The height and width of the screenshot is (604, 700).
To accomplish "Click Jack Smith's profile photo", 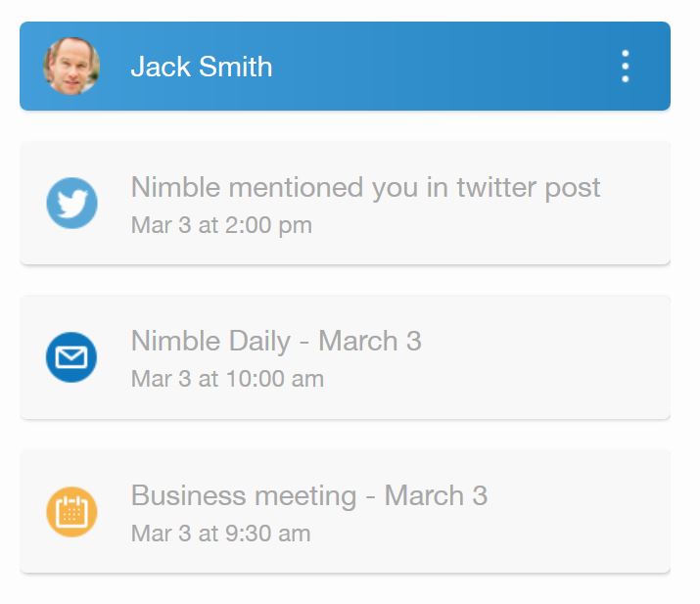I will tap(71, 66).
